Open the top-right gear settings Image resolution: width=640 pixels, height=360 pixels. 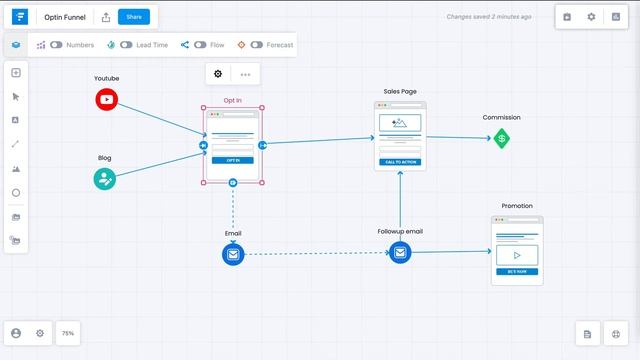point(591,17)
